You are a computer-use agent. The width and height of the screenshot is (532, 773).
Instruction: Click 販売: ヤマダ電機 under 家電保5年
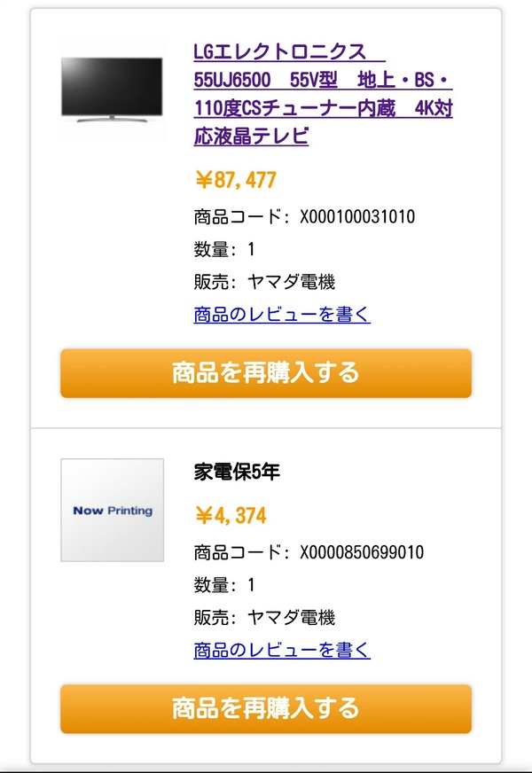(264, 617)
